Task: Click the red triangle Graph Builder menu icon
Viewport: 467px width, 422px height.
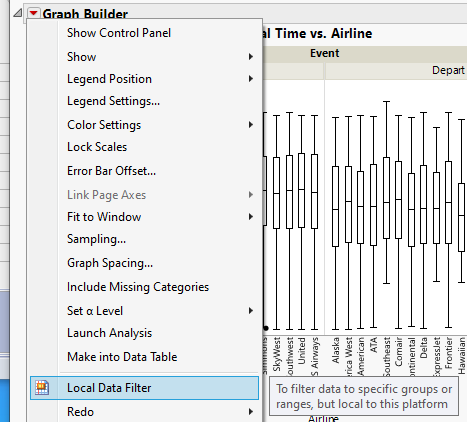Action: [x=33, y=13]
